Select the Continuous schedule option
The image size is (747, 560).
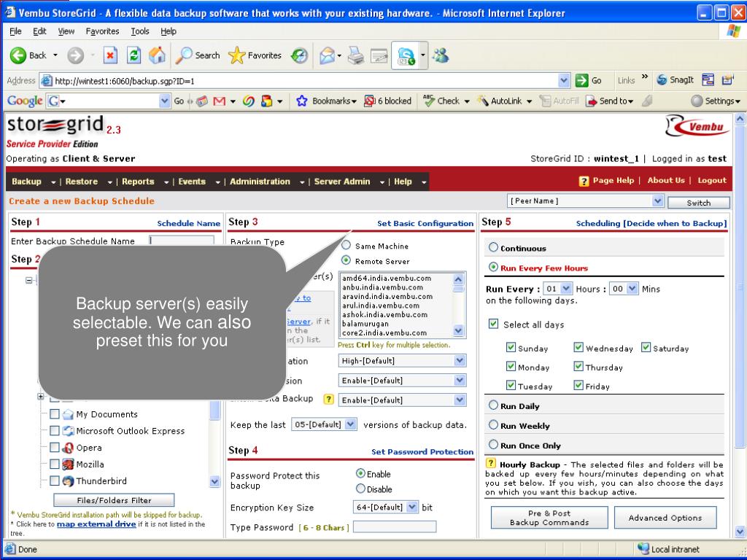pos(494,247)
